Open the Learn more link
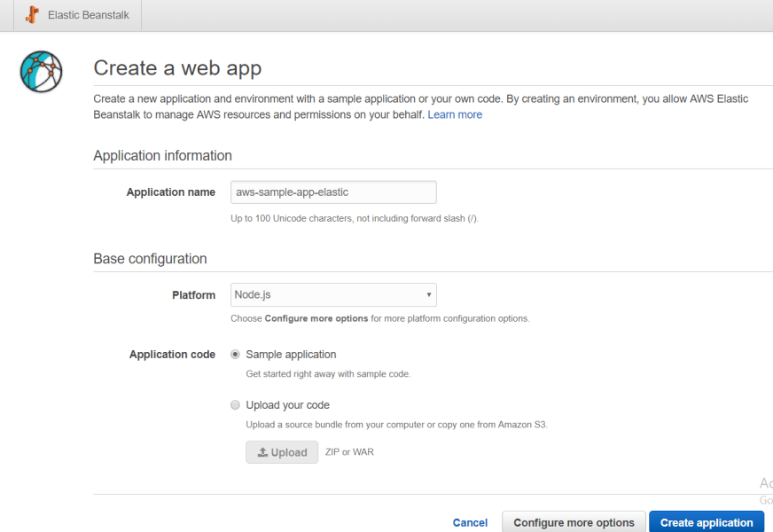This screenshot has height=532, width=773. click(455, 114)
